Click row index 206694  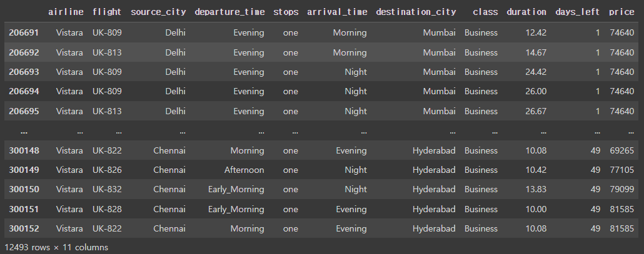[24, 91]
